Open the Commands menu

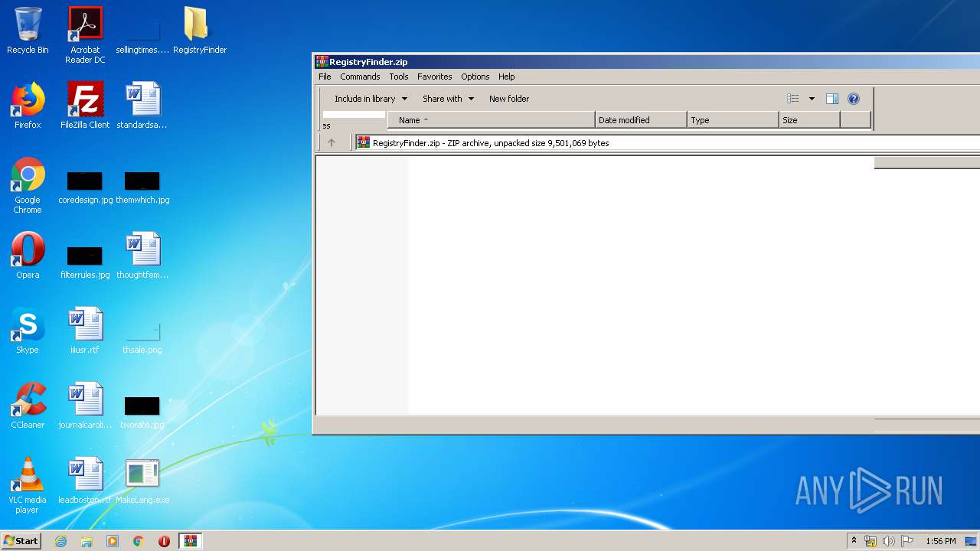point(360,77)
